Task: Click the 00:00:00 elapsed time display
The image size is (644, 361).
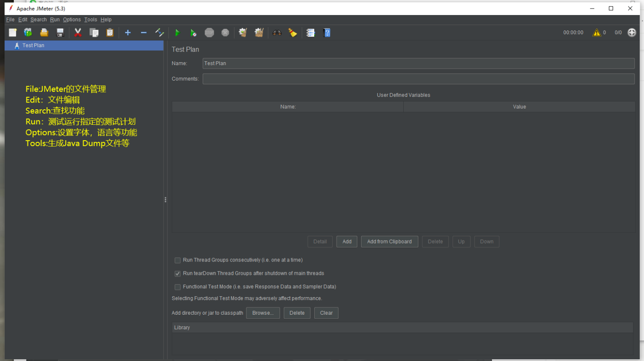Action: pos(573,33)
